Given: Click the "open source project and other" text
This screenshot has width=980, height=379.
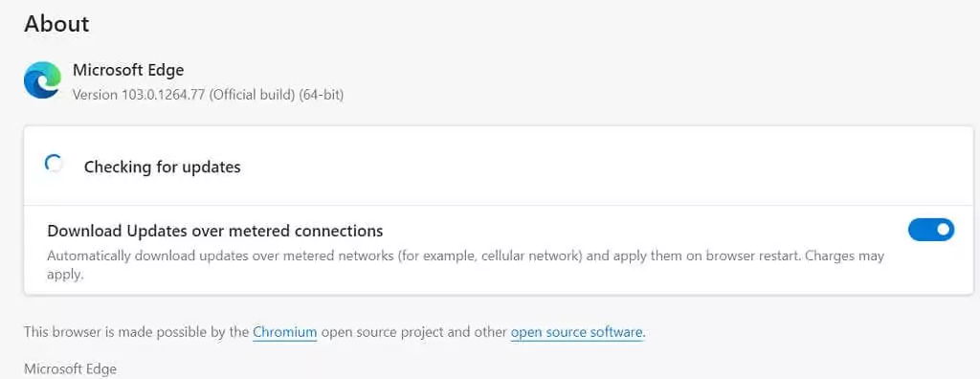Looking at the screenshot, I should click(x=413, y=332).
